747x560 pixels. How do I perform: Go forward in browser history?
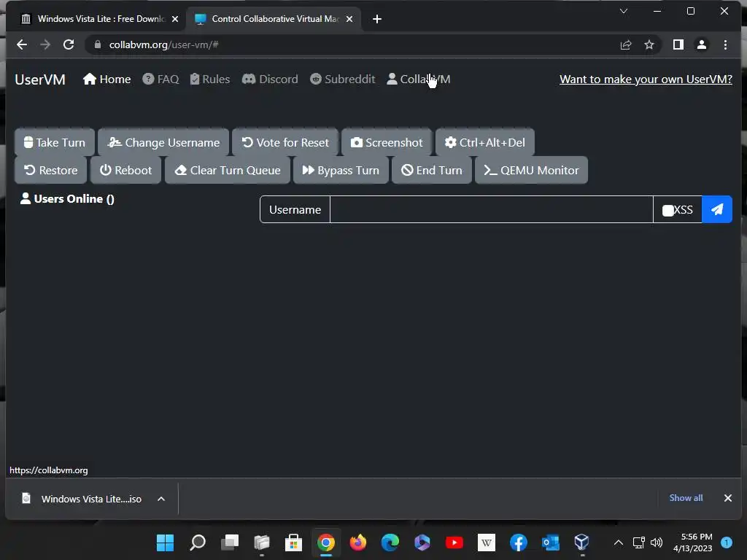click(x=45, y=44)
